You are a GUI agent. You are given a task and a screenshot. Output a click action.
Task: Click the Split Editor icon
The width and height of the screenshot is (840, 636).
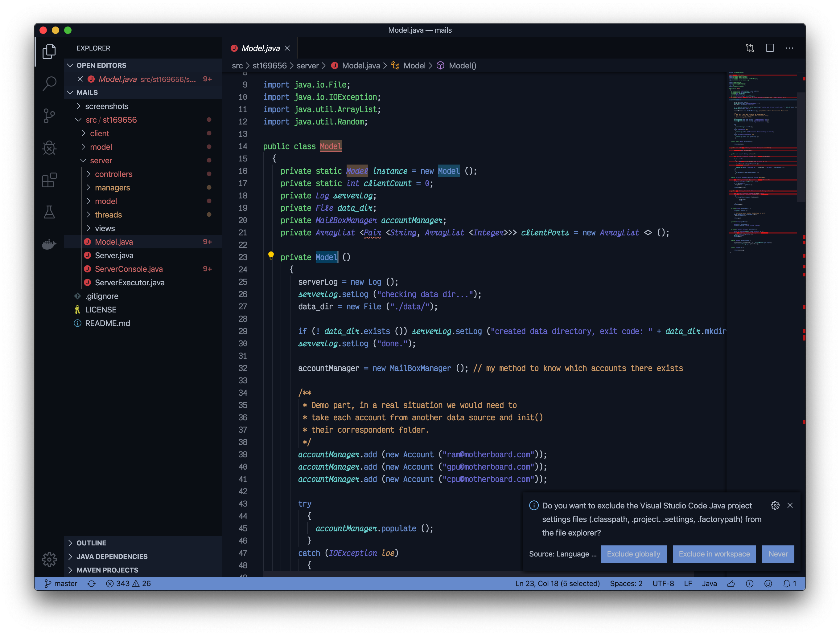770,48
